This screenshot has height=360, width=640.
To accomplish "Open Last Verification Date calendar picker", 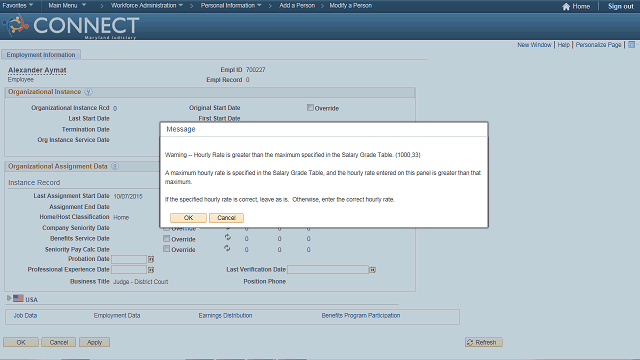I will tap(372, 270).
